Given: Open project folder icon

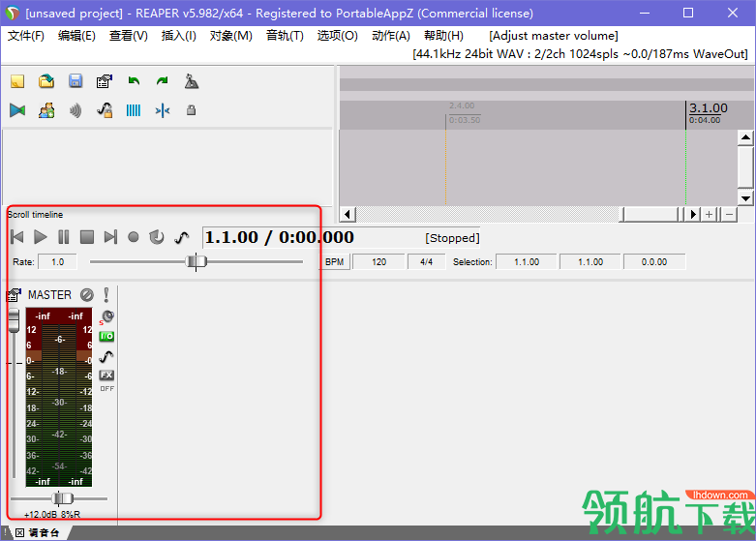Looking at the screenshot, I should pyautogui.click(x=46, y=81).
